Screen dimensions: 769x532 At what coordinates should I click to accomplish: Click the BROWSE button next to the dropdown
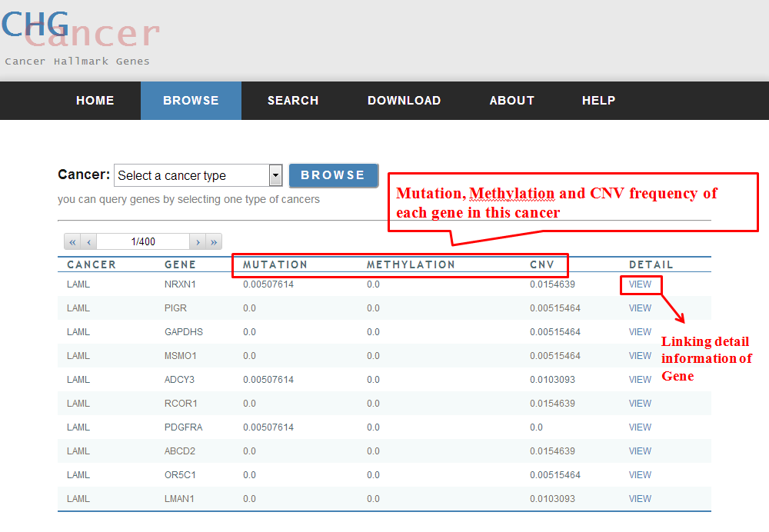pyautogui.click(x=333, y=175)
